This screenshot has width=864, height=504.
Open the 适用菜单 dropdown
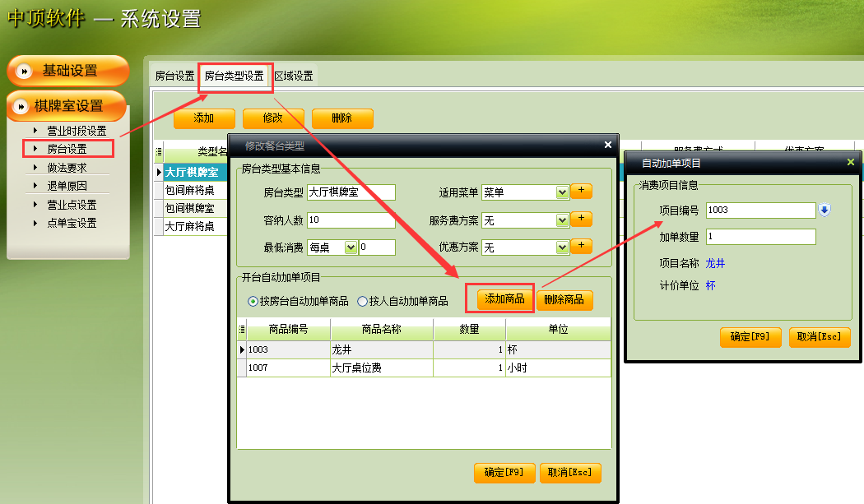[x=562, y=192]
